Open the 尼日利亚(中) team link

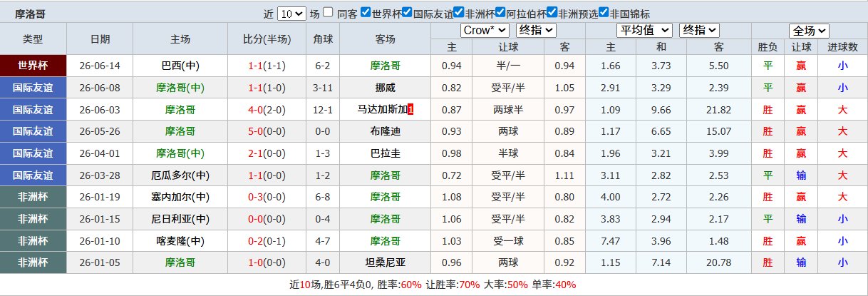[x=180, y=219]
